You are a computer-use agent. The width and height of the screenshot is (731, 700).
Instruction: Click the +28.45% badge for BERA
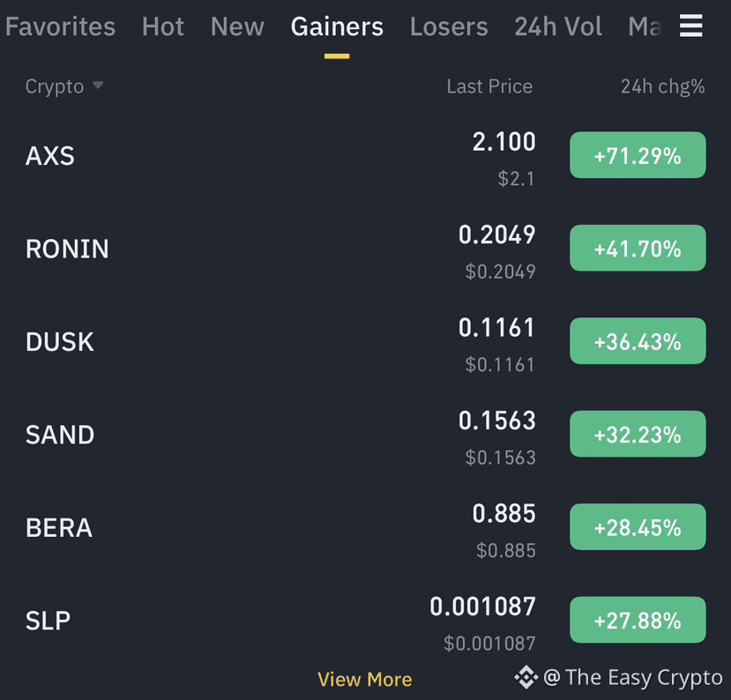click(638, 527)
